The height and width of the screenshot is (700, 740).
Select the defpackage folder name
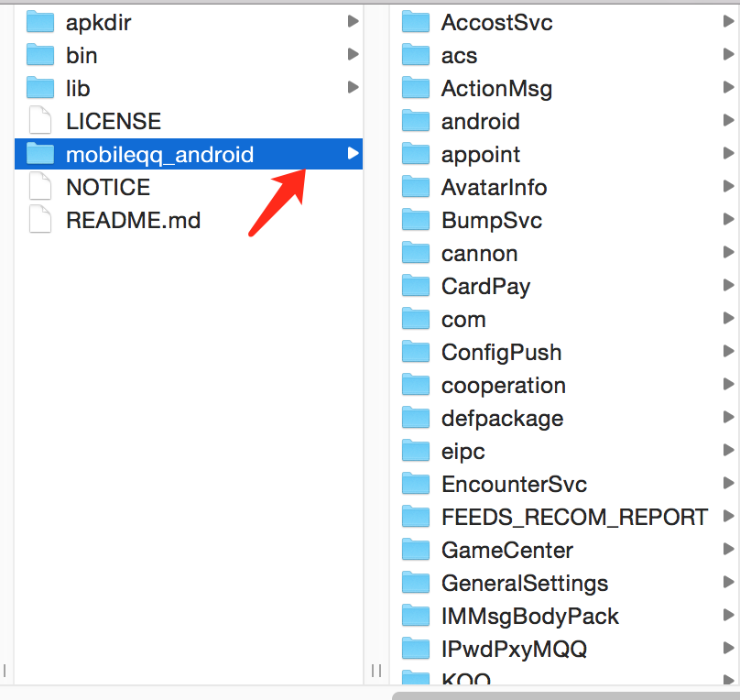502,419
